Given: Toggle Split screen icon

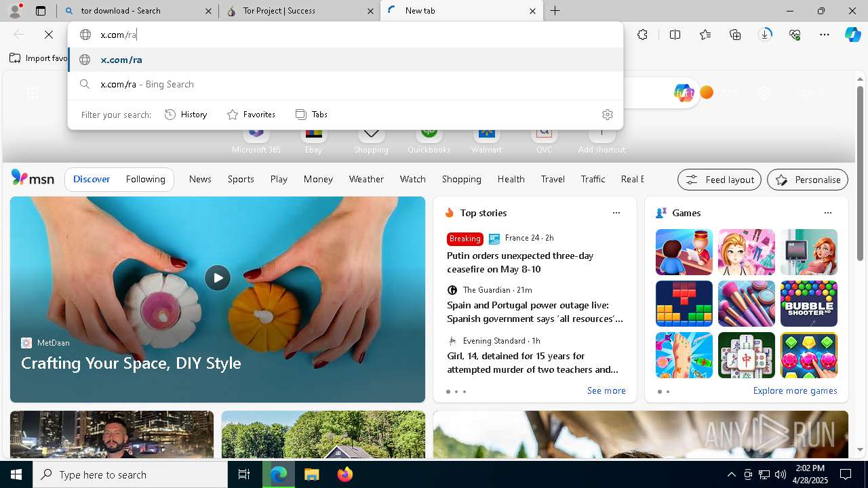Looking at the screenshot, I should point(675,35).
